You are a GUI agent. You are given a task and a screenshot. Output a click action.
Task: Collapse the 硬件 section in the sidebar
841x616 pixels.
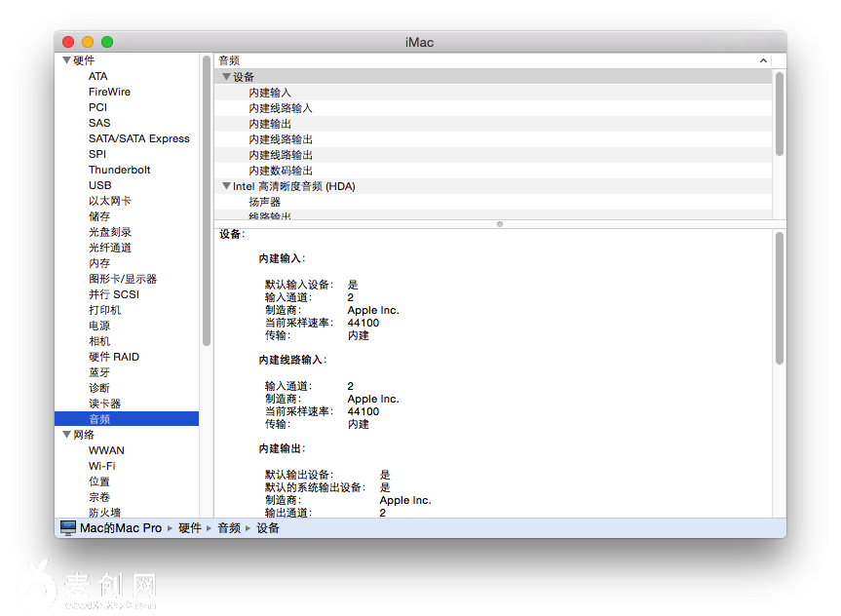pyautogui.click(x=66, y=60)
